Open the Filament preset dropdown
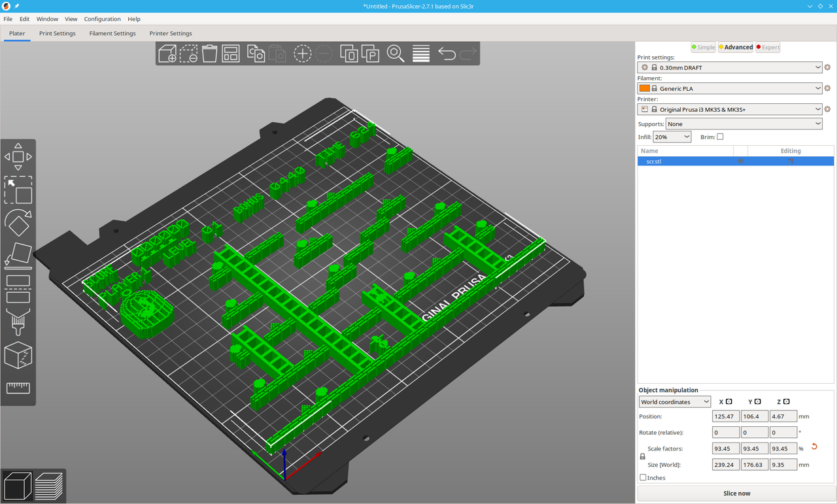Image resolution: width=837 pixels, height=504 pixels. tap(730, 88)
